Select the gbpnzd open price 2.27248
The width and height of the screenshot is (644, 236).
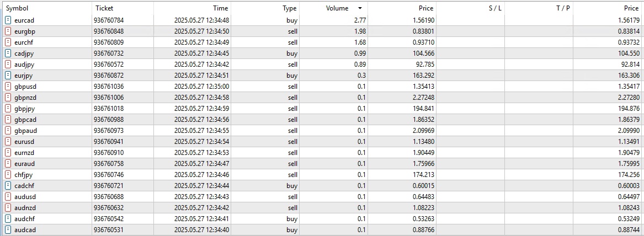pos(422,98)
